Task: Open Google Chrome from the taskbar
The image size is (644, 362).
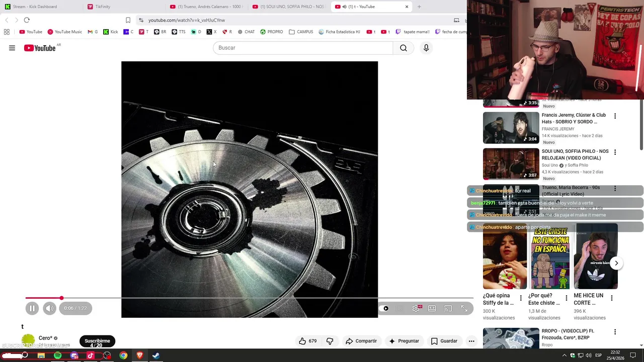Action: pos(123,355)
